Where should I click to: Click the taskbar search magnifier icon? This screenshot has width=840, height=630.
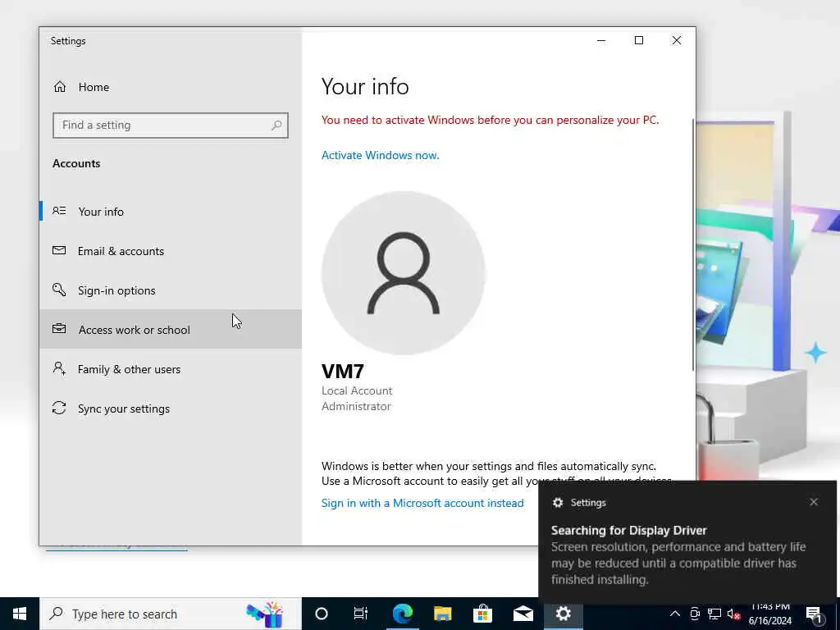[56, 614]
